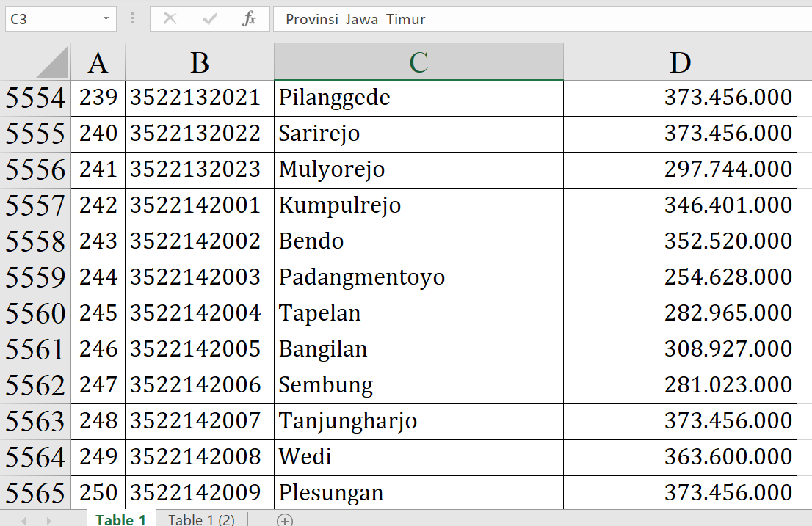Select cell with code 3522142005
This screenshot has width=812, height=526.
(199, 349)
